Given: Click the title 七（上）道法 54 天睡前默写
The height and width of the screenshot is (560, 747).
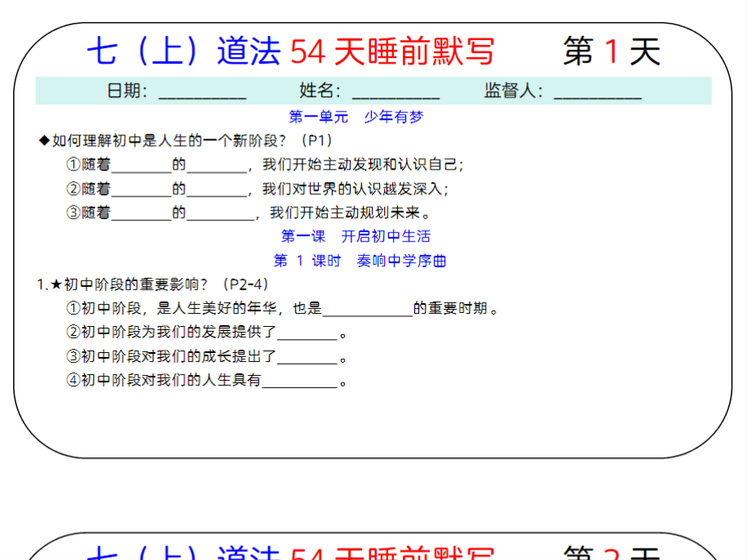Looking at the screenshot, I should pos(292,50).
